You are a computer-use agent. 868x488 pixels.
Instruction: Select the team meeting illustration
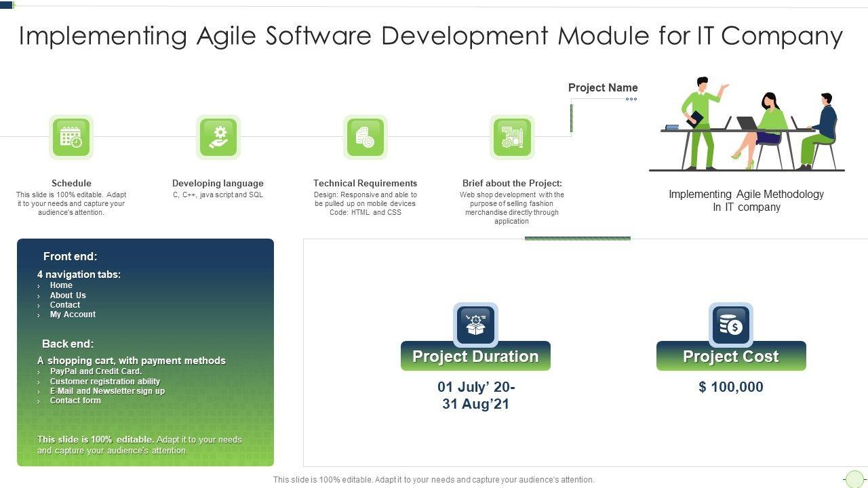click(x=747, y=124)
